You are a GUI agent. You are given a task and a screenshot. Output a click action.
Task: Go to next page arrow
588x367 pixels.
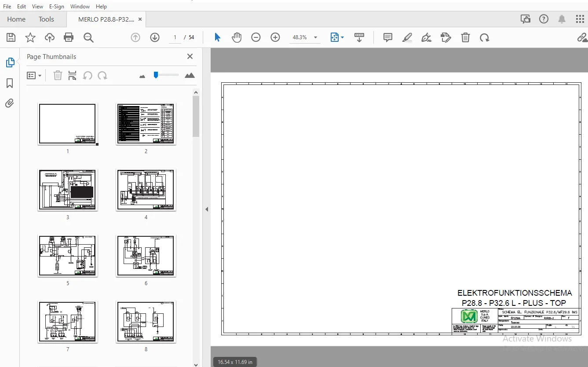click(x=155, y=37)
